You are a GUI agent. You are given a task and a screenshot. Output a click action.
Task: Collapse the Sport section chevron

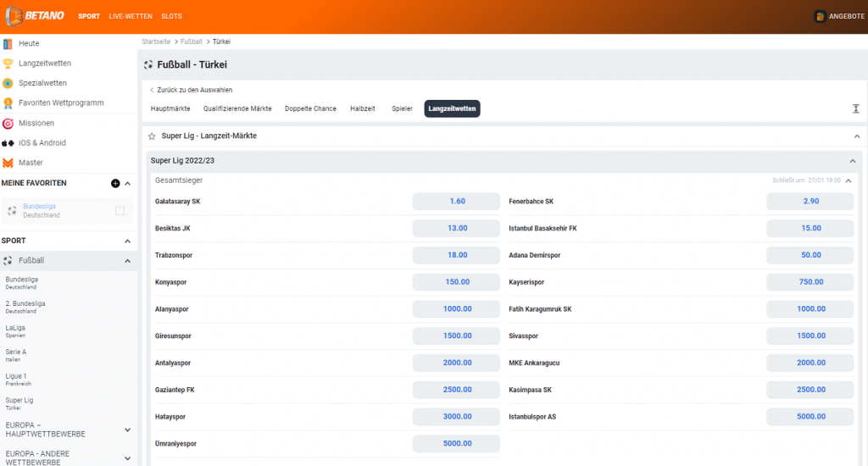(128, 241)
